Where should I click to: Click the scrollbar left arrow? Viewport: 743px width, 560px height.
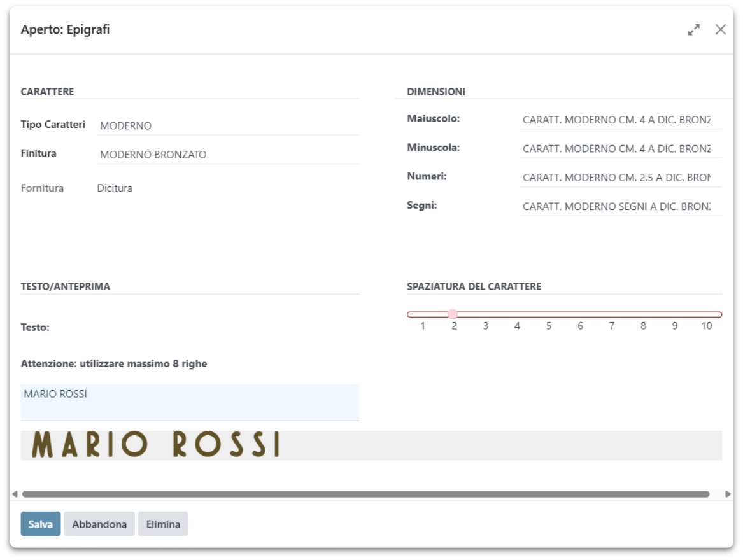[15, 494]
